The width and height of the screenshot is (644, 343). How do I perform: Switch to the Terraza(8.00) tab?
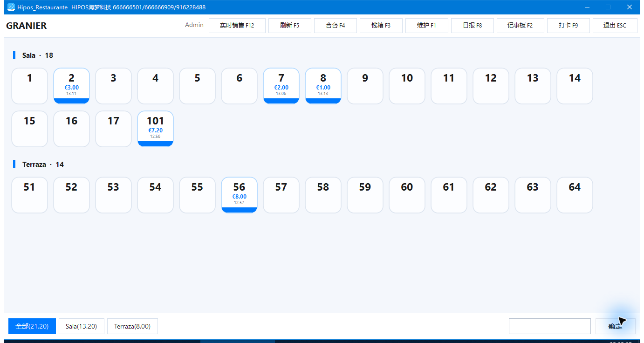coord(132,326)
